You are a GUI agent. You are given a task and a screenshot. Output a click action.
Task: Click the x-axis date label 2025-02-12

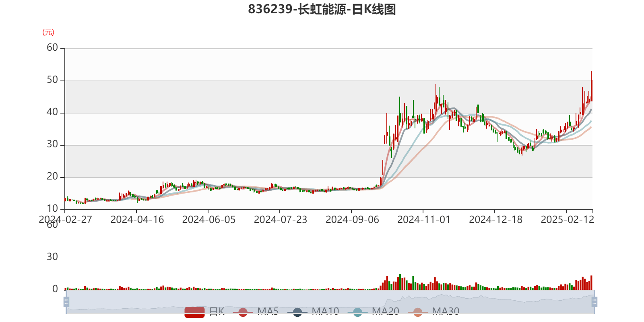pyautogui.click(x=567, y=220)
